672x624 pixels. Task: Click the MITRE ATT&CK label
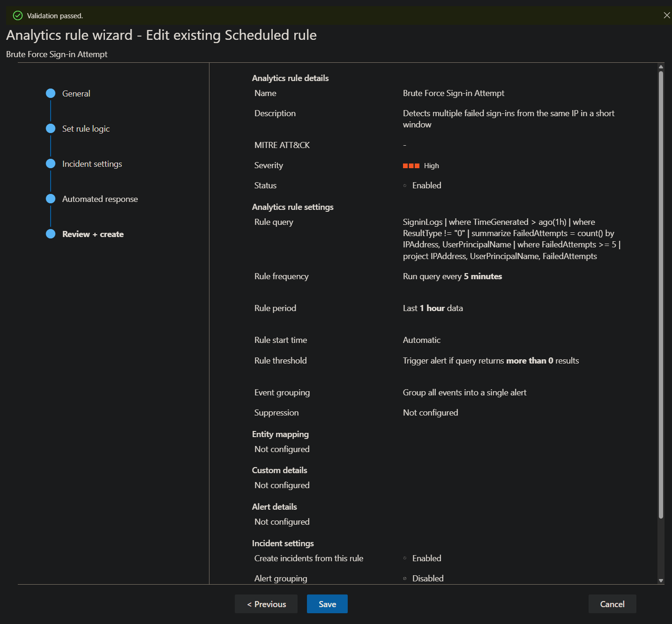coord(282,145)
